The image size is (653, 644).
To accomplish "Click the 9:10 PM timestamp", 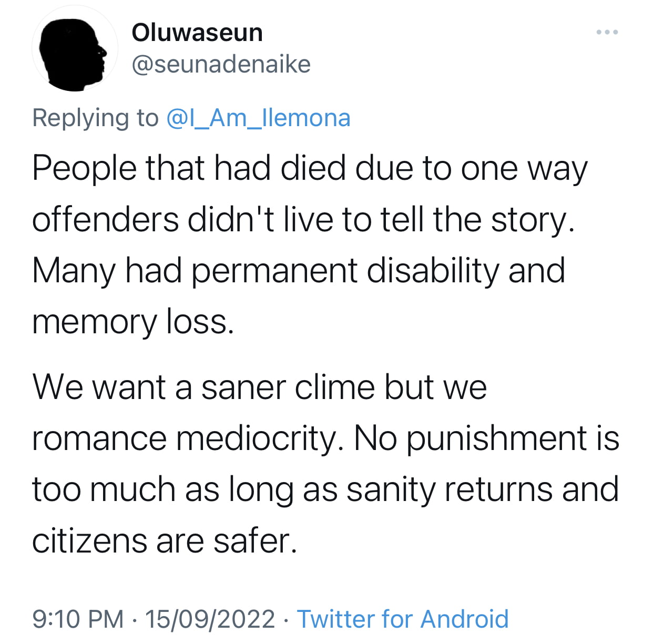I will pyautogui.click(x=78, y=619).
